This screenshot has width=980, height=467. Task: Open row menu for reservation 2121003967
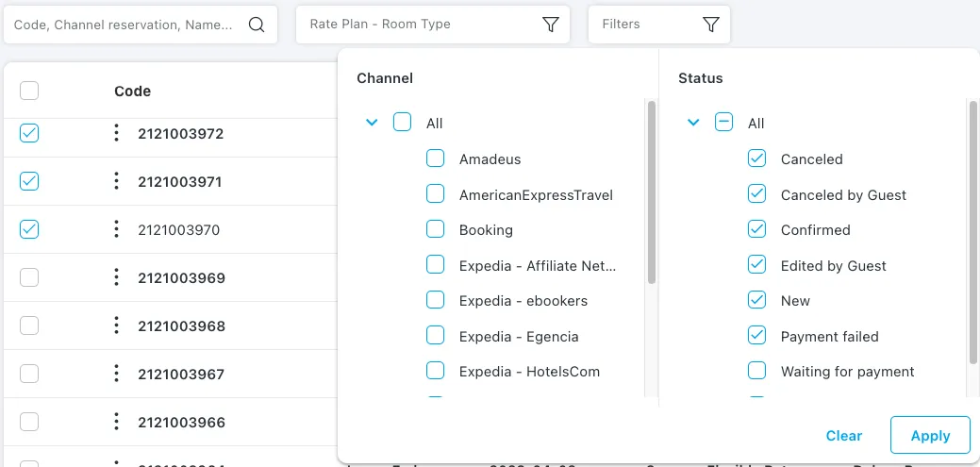click(116, 374)
